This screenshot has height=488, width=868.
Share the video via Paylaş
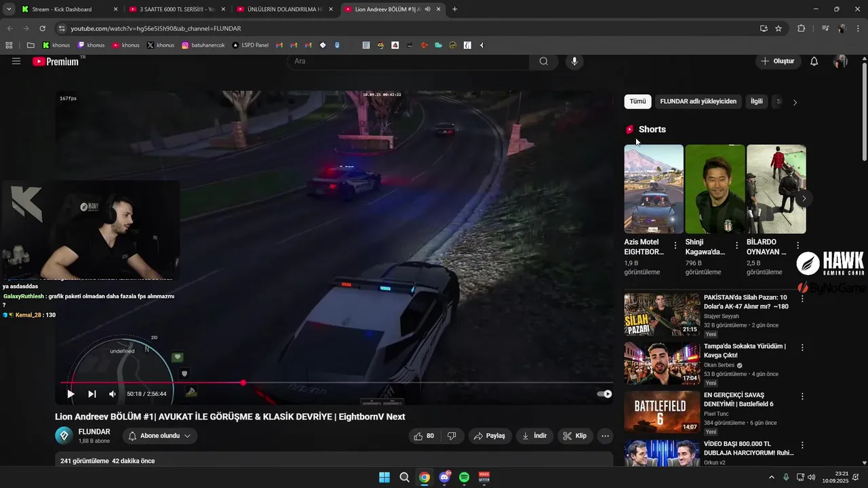coord(490,436)
